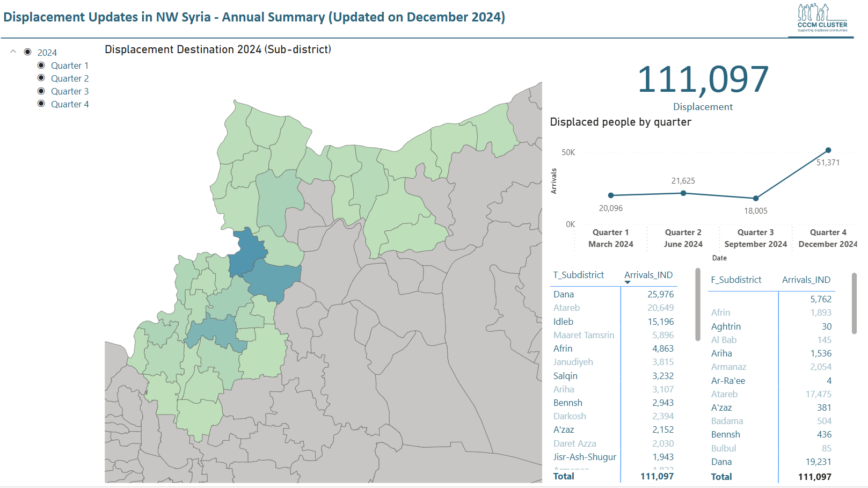Viewport: 868px width, 488px height.
Task: Sort by T_Subdistrict column header
Action: 578,275
